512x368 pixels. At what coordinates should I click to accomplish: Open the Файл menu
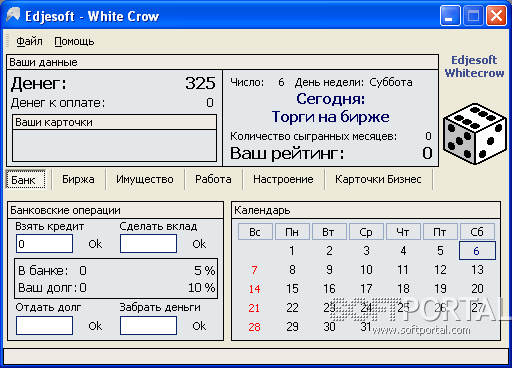coord(29,41)
